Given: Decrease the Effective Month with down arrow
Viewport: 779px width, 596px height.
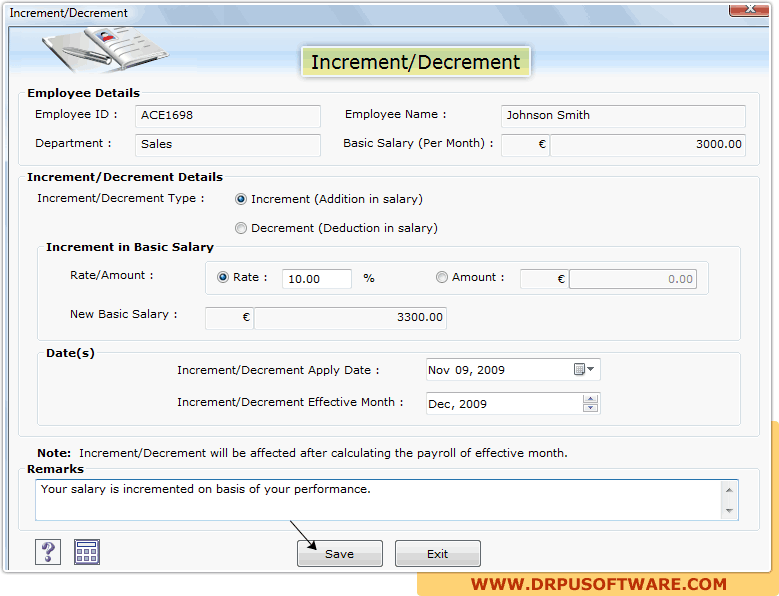Looking at the screenshot, I should point(590,408).
